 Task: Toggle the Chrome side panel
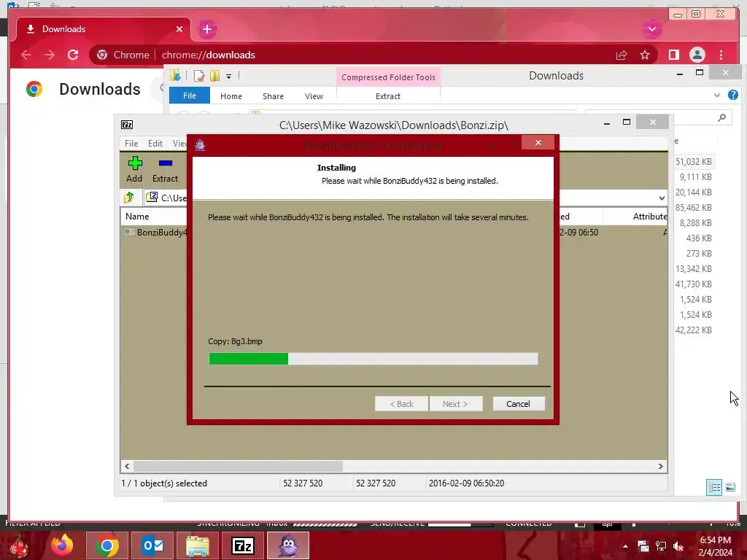(673, 55)
